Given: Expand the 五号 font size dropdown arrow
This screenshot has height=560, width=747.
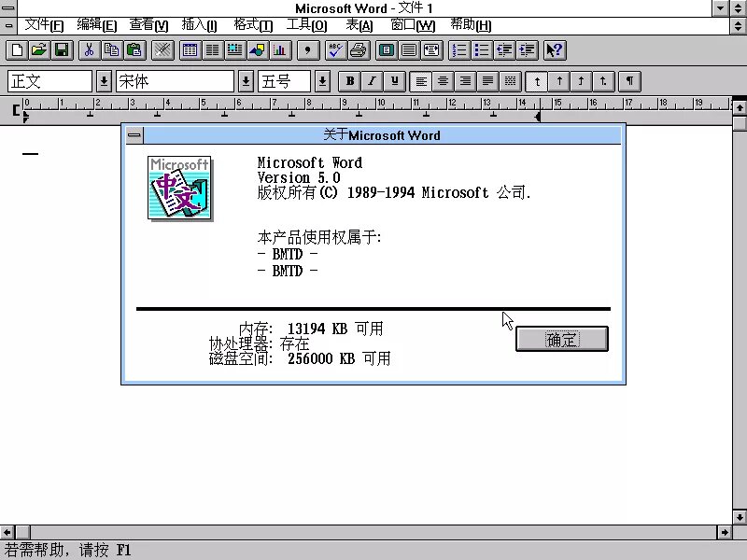Looking at the screenshot, I should (322, 81).
